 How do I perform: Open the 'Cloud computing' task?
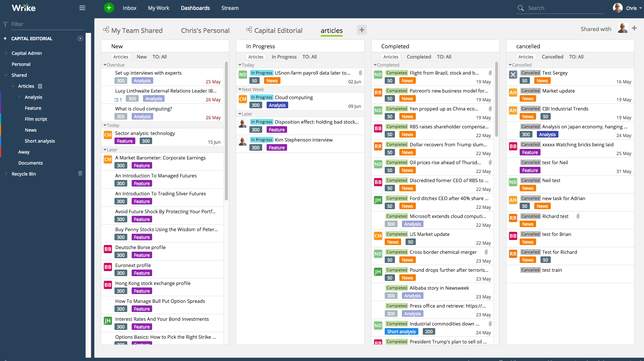294,97
